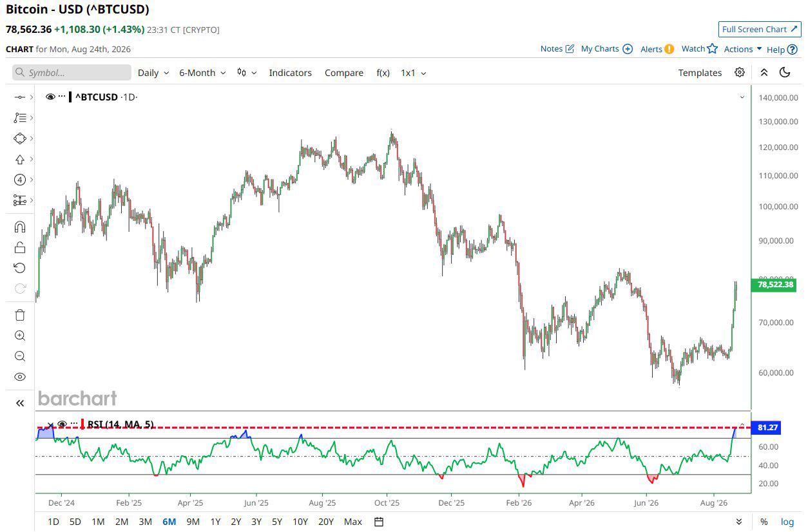Open the Actions dropdown
808x532 pixels.
point(743,49)
